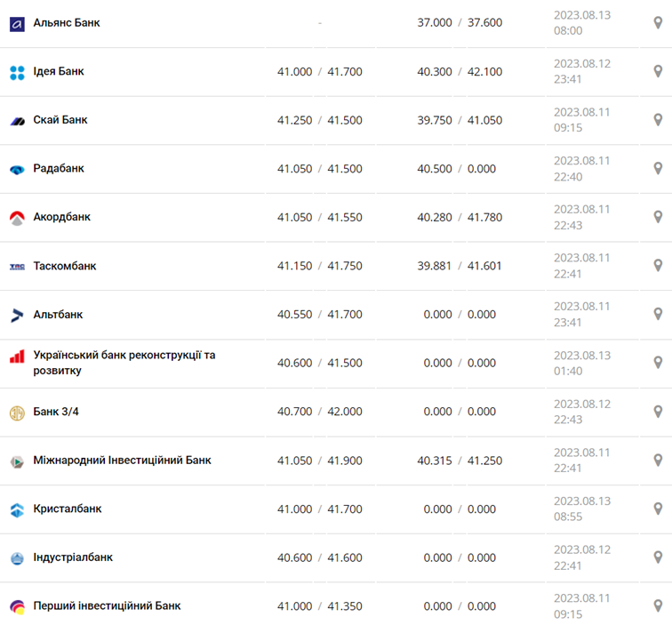Open the Скай Банк link
The image size is (672, 625).
click(x=60, y=120)
